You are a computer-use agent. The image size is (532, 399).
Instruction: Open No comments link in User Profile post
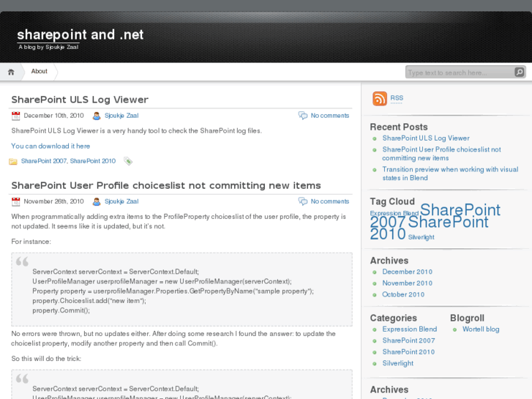[330, 201]
